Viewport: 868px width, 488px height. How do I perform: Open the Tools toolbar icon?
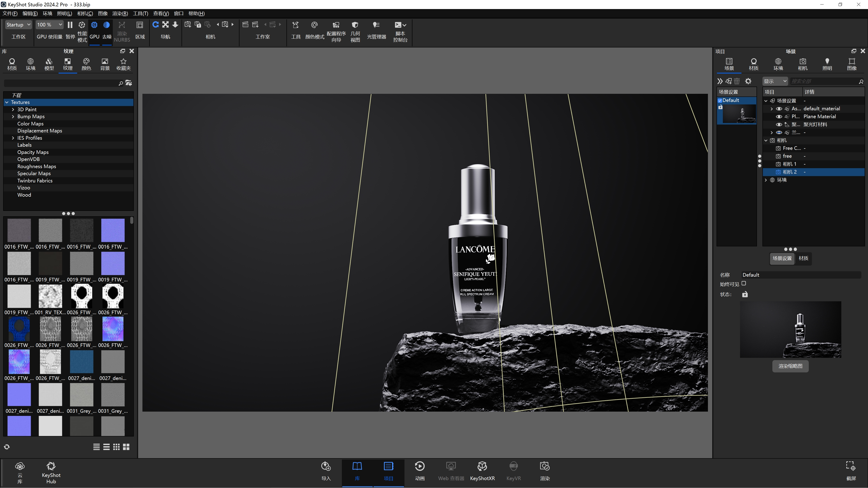coord(296,30)
